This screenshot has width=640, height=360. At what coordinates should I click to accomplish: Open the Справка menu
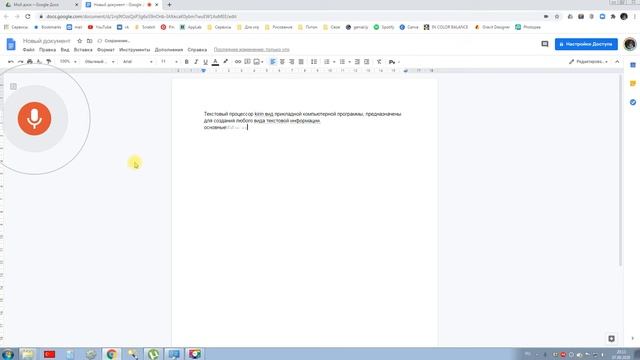point(197,50)
